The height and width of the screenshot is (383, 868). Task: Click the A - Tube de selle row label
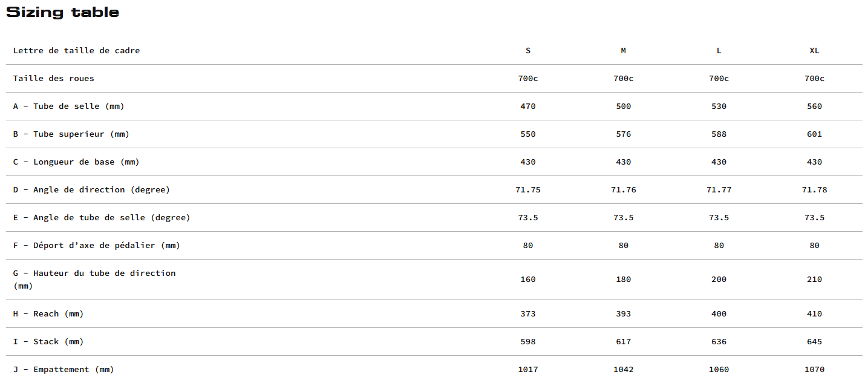pos(69,106)
